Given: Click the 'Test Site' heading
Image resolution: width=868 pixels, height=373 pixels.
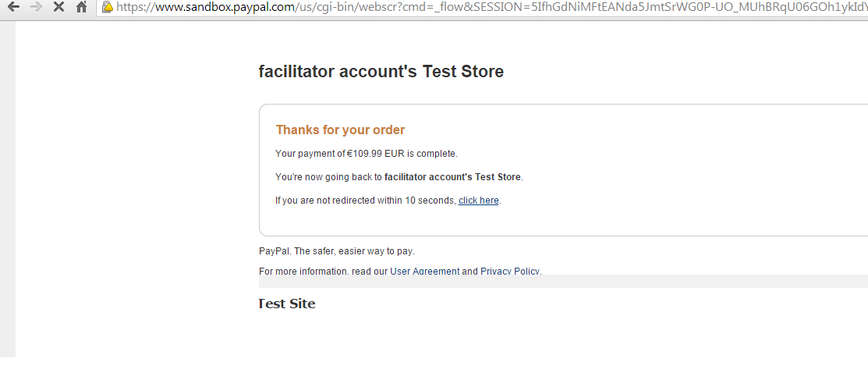Looking at the screenshot, I should pyautogui.click(x=287, y=304).
